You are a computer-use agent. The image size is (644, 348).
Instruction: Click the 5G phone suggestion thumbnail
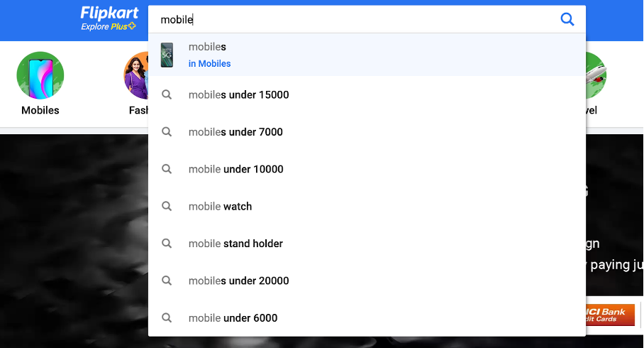click(x=167, y=55)
